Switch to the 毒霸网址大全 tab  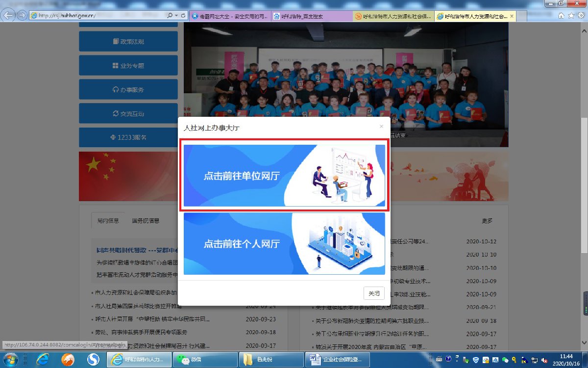click(x=229, y=16)
